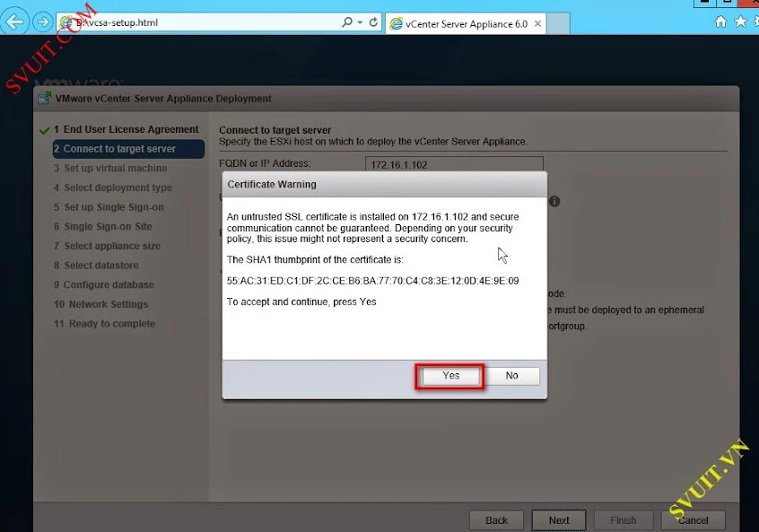Select step 4 Select deployment type

tap(113, 188)
